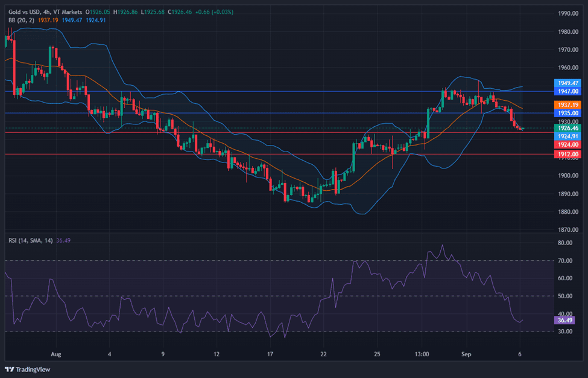
Task: Click the TradingView logo
Action: pos(28,370)
